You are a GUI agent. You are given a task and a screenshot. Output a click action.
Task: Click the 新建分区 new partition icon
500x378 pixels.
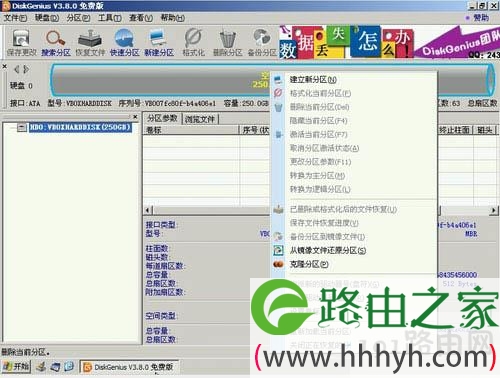pyautogui.click(x=159, y=42)
